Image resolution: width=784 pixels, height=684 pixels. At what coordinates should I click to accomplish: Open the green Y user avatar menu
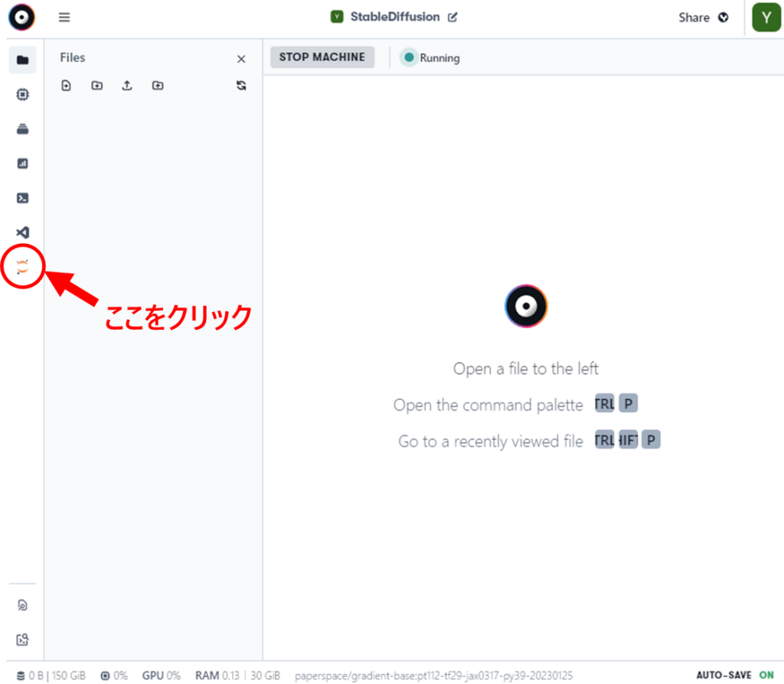765,18
